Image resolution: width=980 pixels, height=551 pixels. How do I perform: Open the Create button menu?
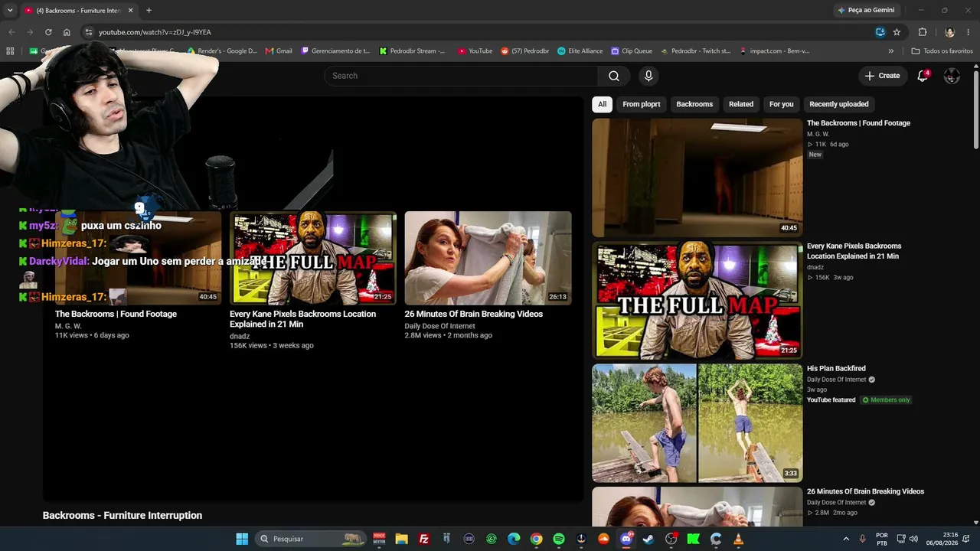882,76
